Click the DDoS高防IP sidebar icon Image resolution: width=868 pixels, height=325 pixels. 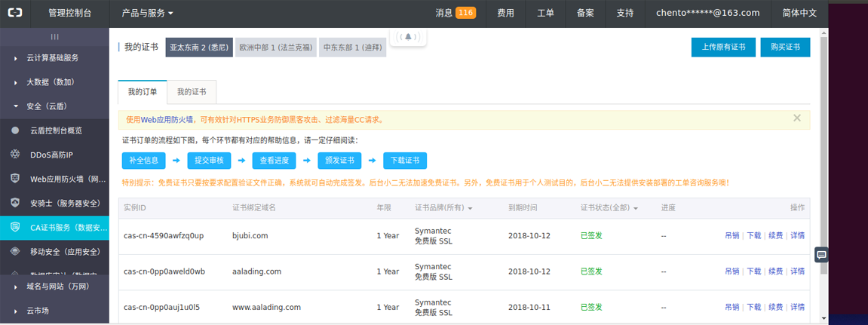click(16, 155)
